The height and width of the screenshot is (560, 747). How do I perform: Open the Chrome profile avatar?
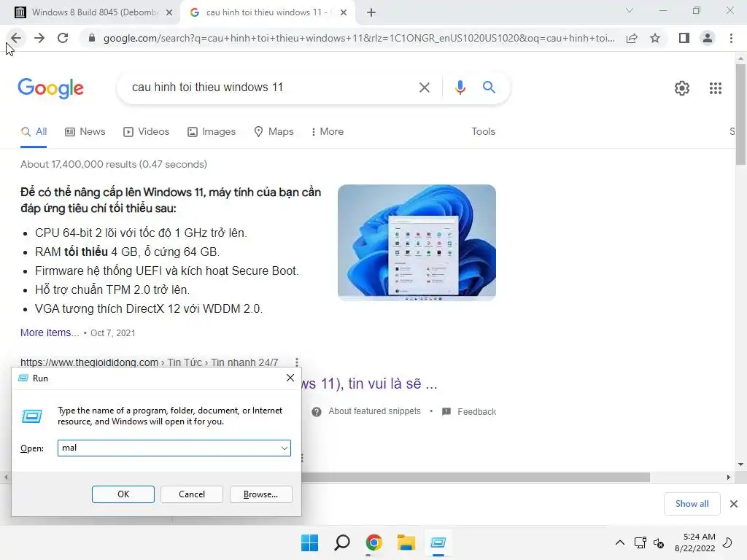(708, 38)
